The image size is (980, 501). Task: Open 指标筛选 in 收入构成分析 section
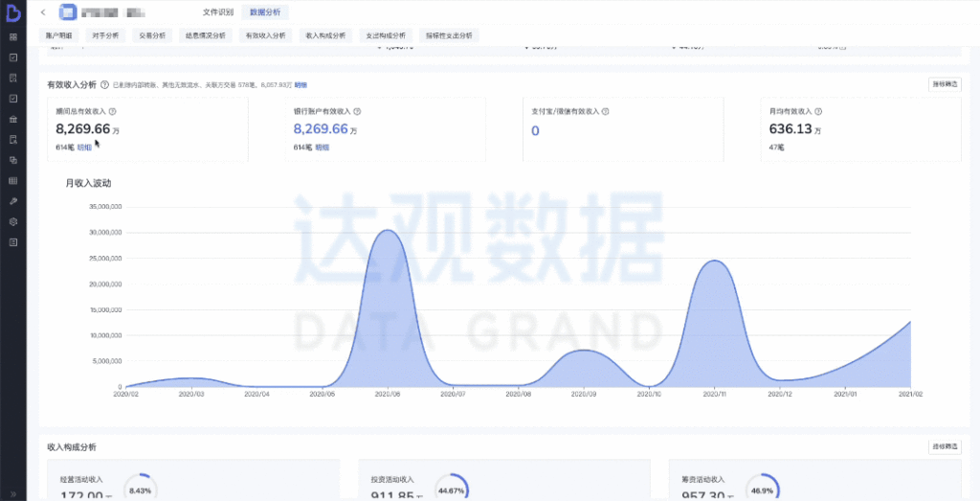945,447
